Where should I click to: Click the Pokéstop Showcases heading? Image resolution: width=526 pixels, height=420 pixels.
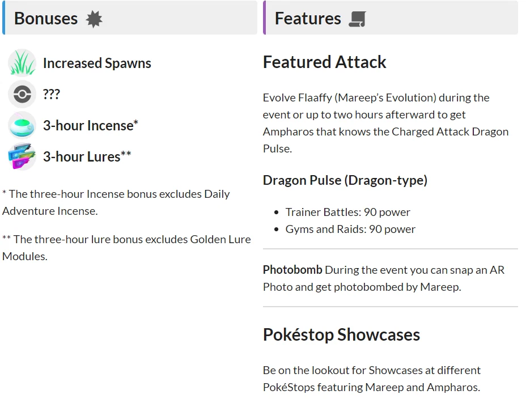click(x=341, y=334)
